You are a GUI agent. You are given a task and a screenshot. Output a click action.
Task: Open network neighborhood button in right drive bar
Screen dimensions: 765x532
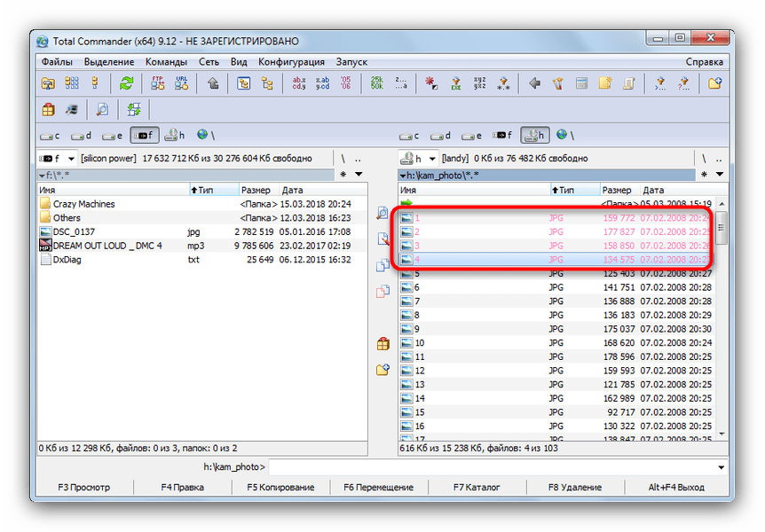coord(565,135)
